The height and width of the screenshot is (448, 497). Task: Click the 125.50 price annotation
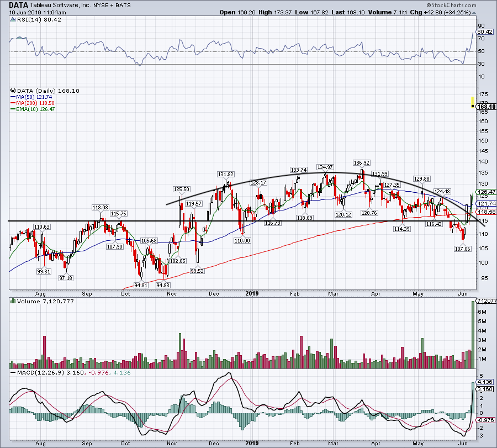pyautogui.click(x=181, y=189)
